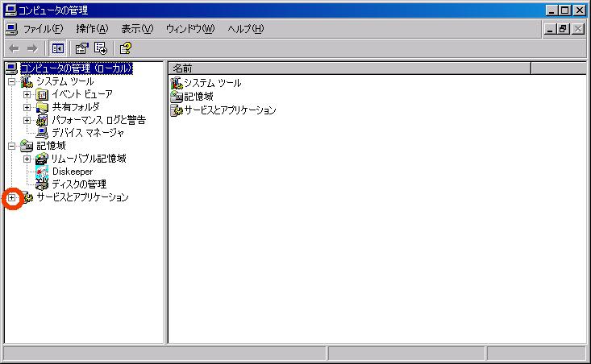This screenshot has height=364, width=591.
Task: Expand the リムーバブル記憶域 node
Action: pos(27,159)
